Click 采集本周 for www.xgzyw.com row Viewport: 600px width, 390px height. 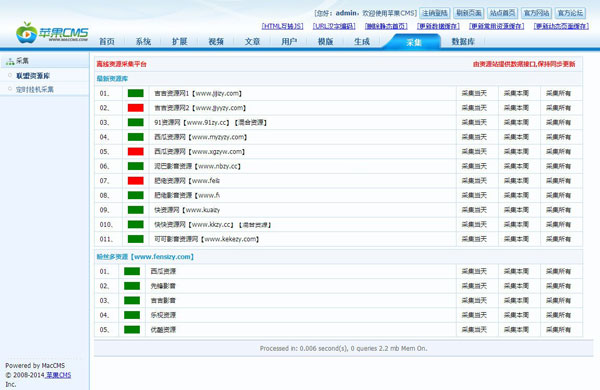[516, 152]
